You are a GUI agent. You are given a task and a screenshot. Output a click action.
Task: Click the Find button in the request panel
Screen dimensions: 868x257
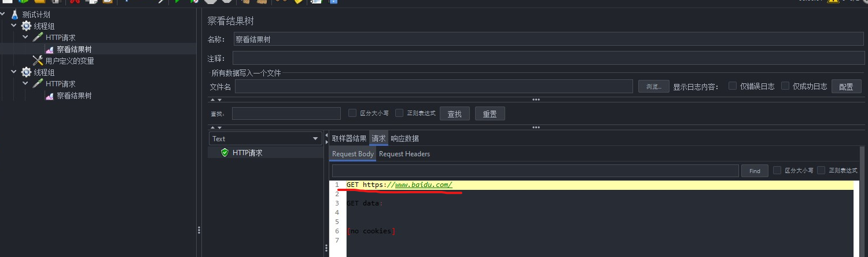coord(755,171)
